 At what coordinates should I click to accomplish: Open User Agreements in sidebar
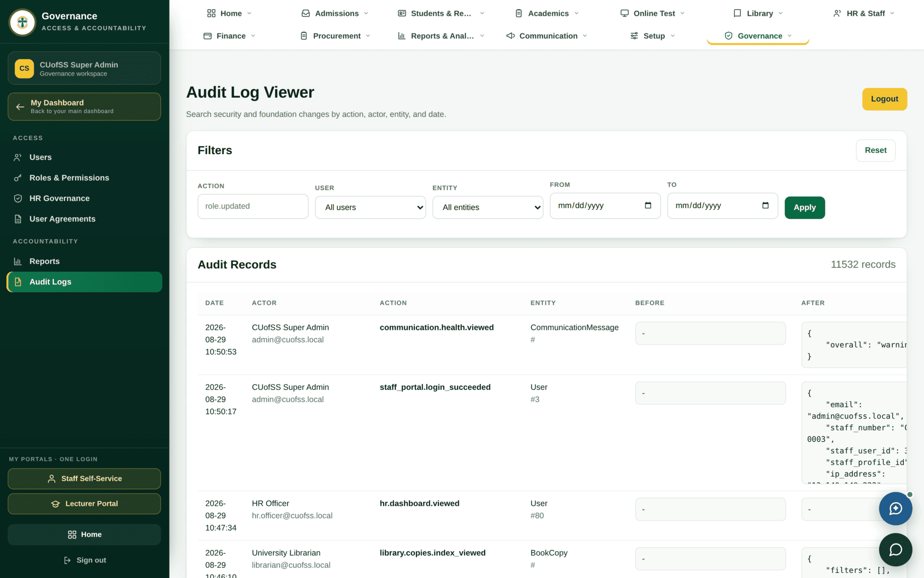[x=84, y=219]
